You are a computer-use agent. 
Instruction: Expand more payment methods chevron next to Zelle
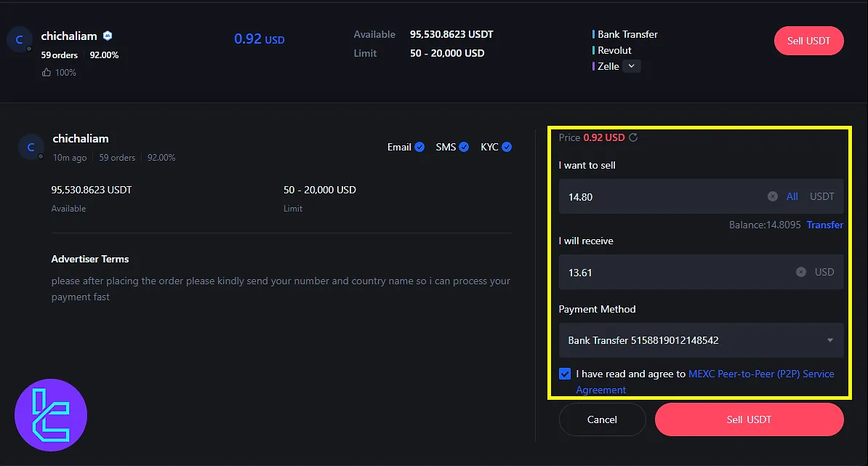[632, 66]
